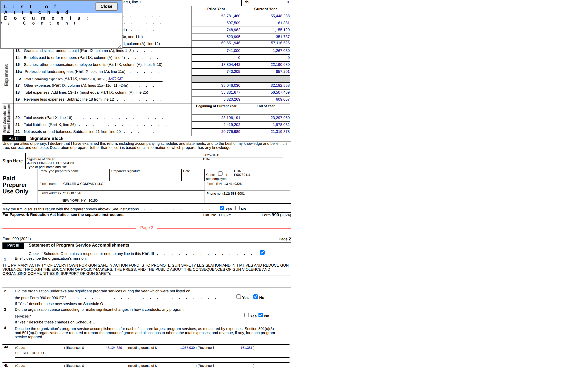Click net assets end of year 21,319,878
Viewport: 588px width, 368px height.
[x=280, y=131]
